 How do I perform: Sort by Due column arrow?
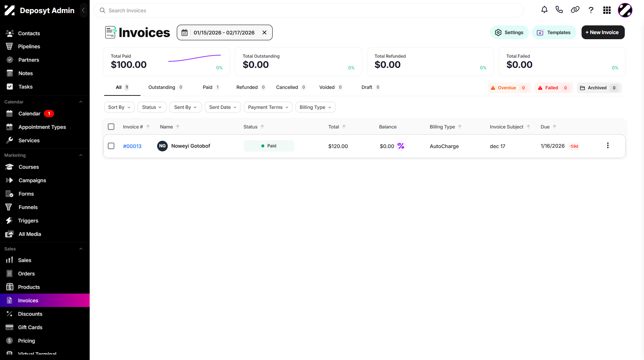[x=555, y=127]
